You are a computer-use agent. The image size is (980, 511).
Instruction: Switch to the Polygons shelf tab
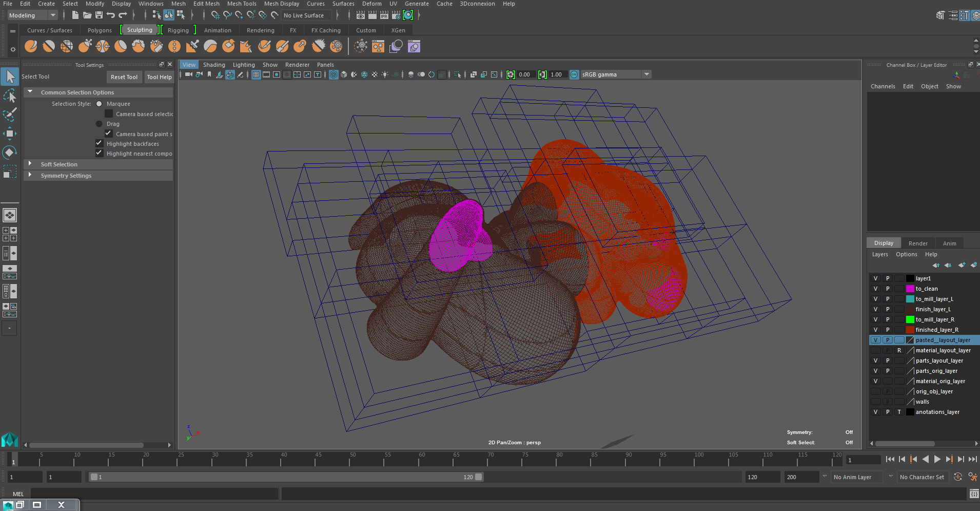pyautogui.click(x=100, y=30)
